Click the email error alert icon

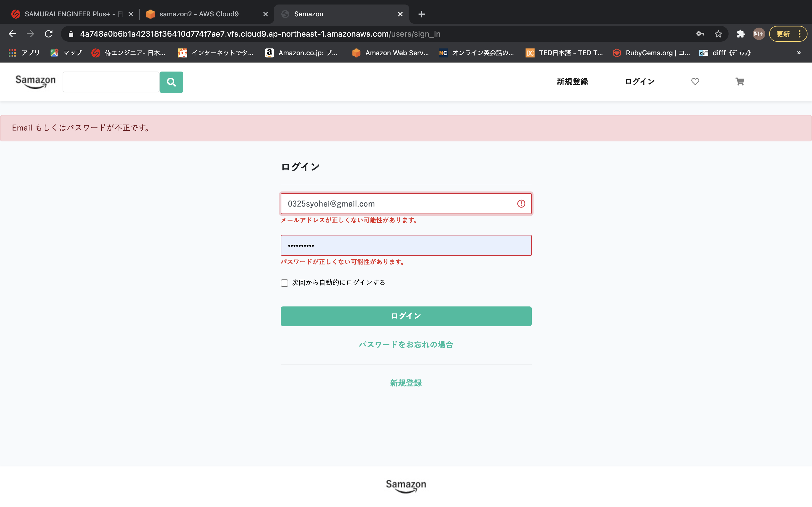click(521, 203)
